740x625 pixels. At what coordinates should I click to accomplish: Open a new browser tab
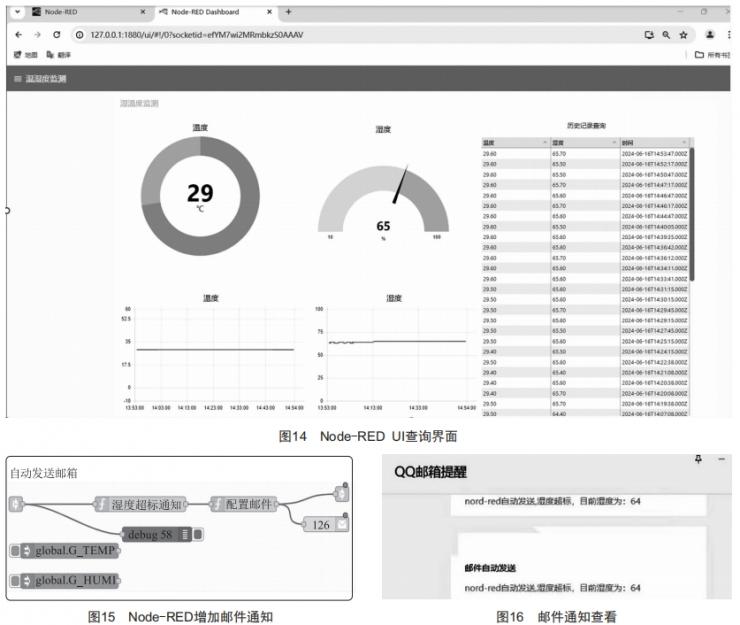pos(288,12)
